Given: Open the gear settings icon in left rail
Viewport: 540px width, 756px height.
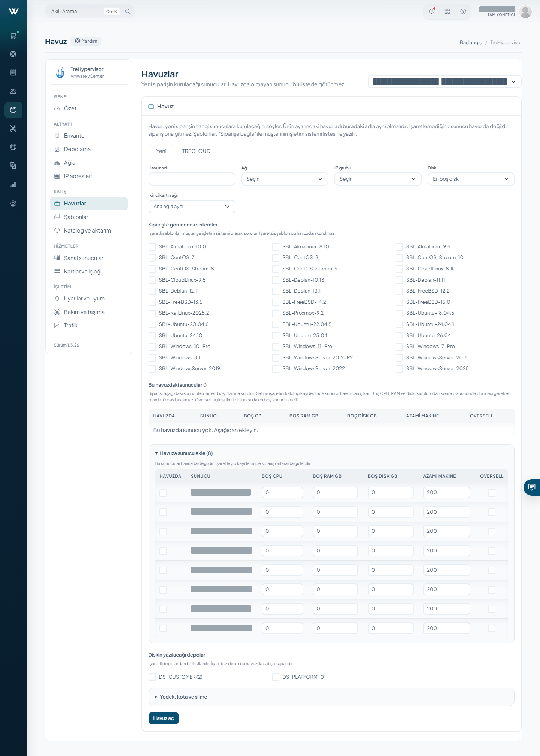Looking at the screenshot, I should click(13, 203).
